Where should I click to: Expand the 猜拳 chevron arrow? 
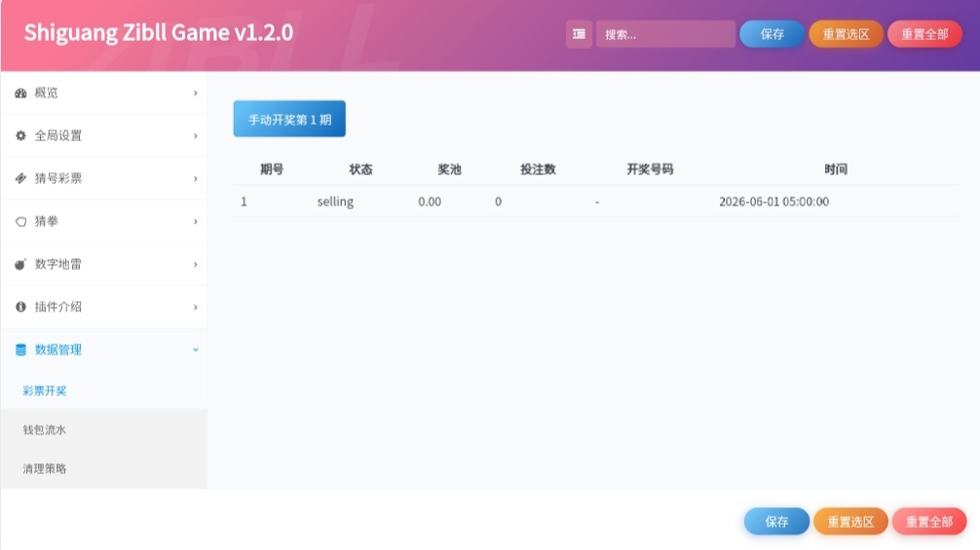click(196, 222)
